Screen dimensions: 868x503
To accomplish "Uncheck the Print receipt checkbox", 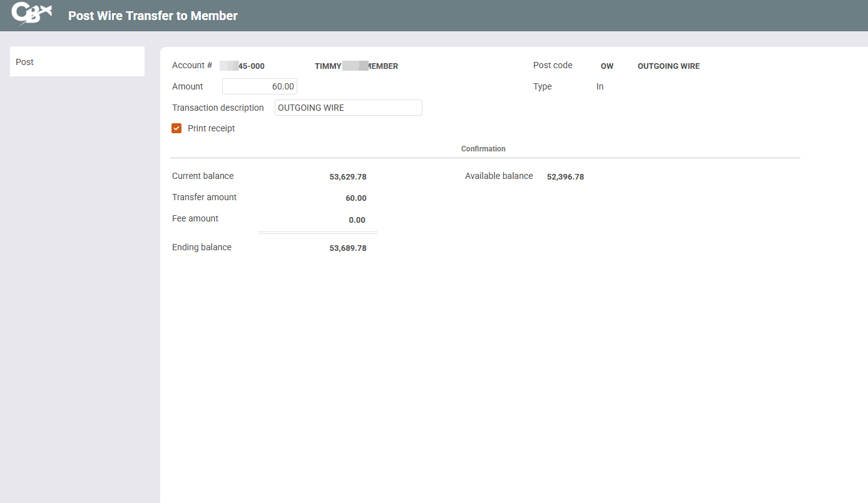I will [176, 128].
